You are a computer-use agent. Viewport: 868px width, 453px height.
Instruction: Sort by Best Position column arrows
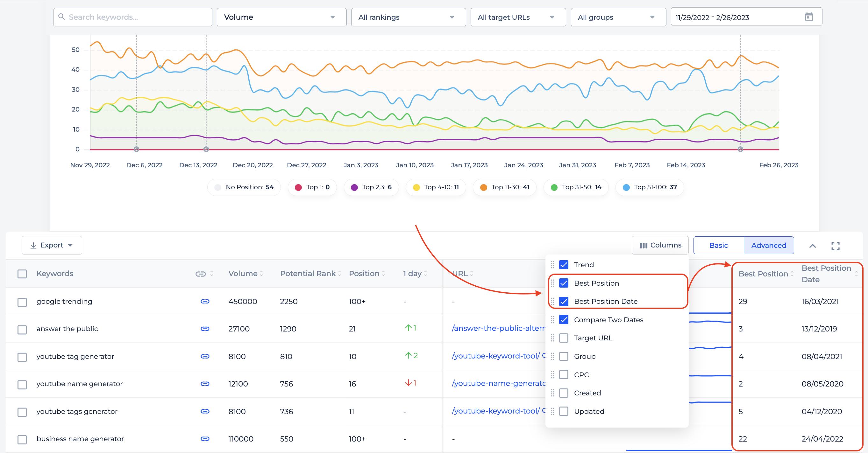pyautogui.click(x=792, y=274)
